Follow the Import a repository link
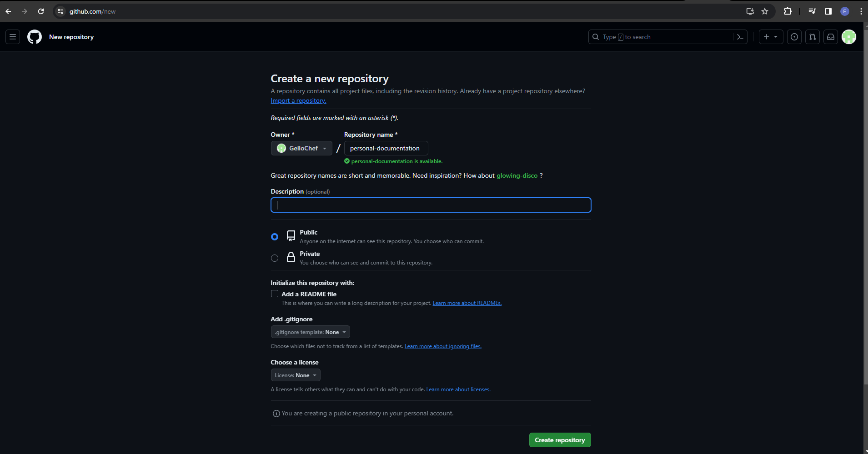 click(x=298, y=100)
